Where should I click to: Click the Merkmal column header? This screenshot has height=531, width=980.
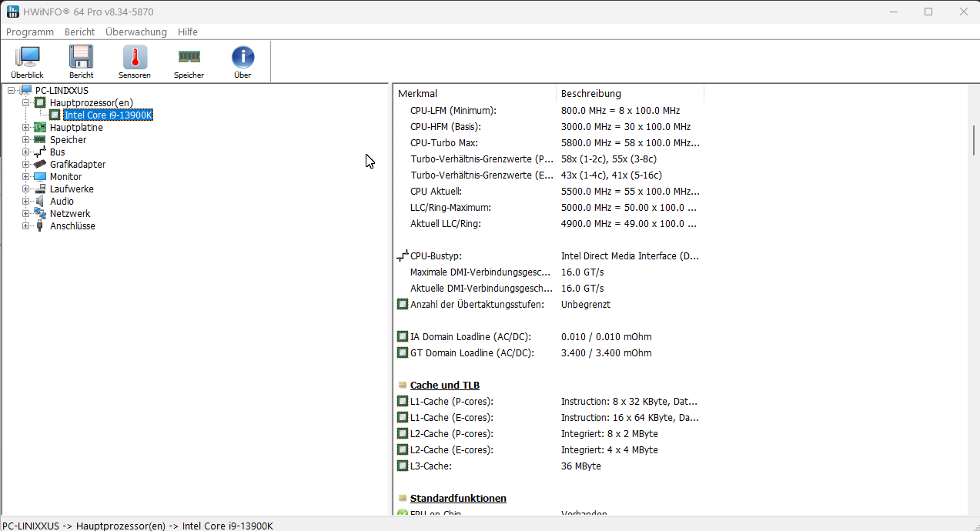point(475,93)
